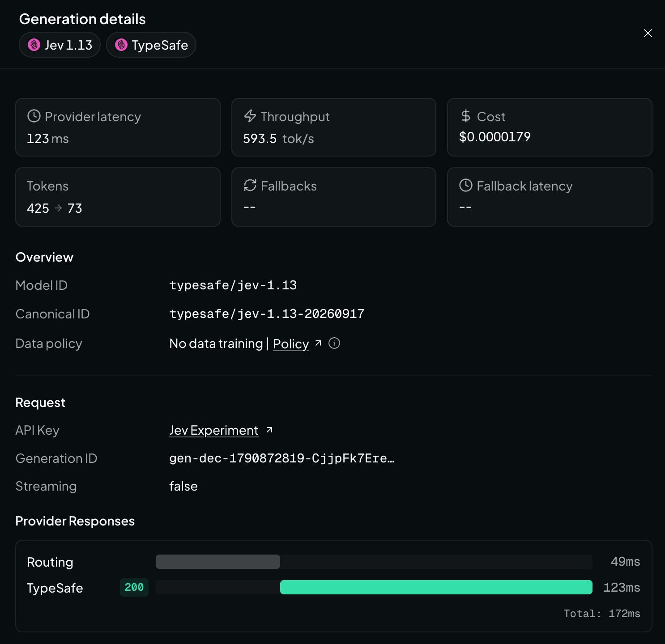The width and height of the screenshot is (665, 644).
Task: Click the Streaming value false
Action: (183, 486)
